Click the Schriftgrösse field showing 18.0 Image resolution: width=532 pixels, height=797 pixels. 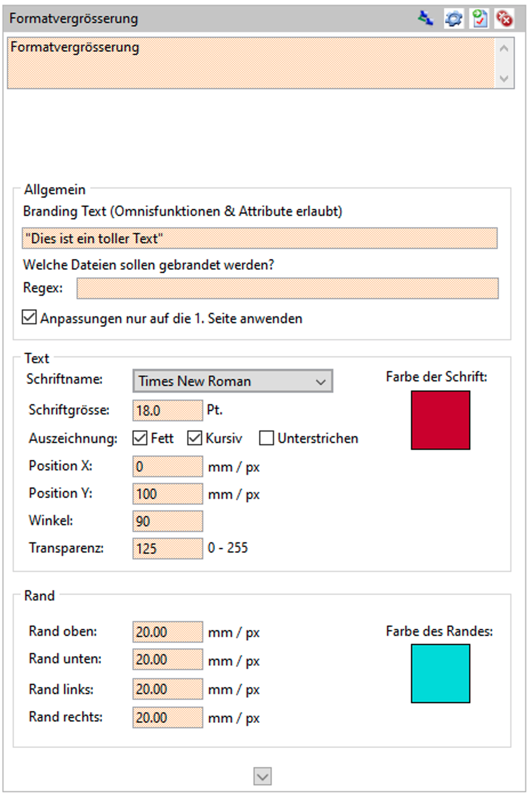pyautogui.click(x=167, y=410)
